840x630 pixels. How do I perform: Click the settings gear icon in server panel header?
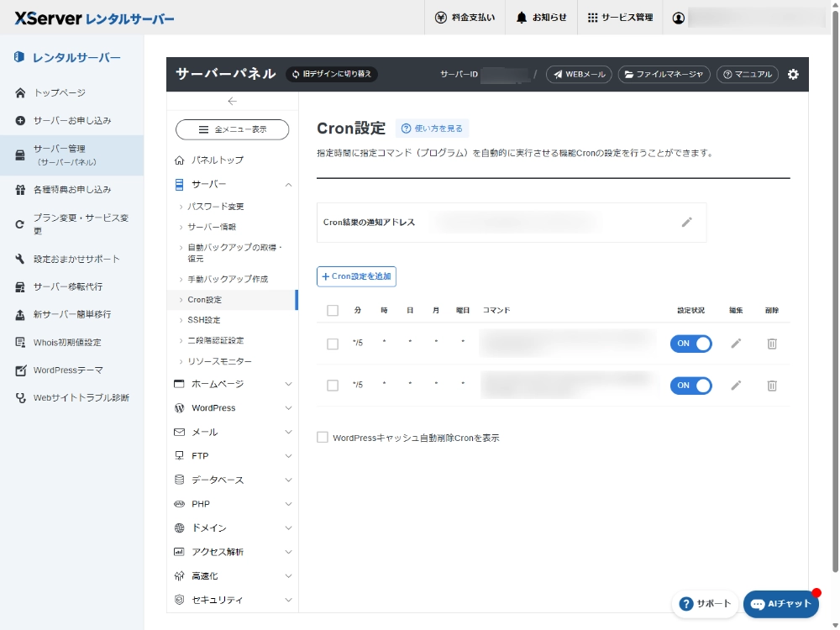pyautogui.click(x=793, y=75)
